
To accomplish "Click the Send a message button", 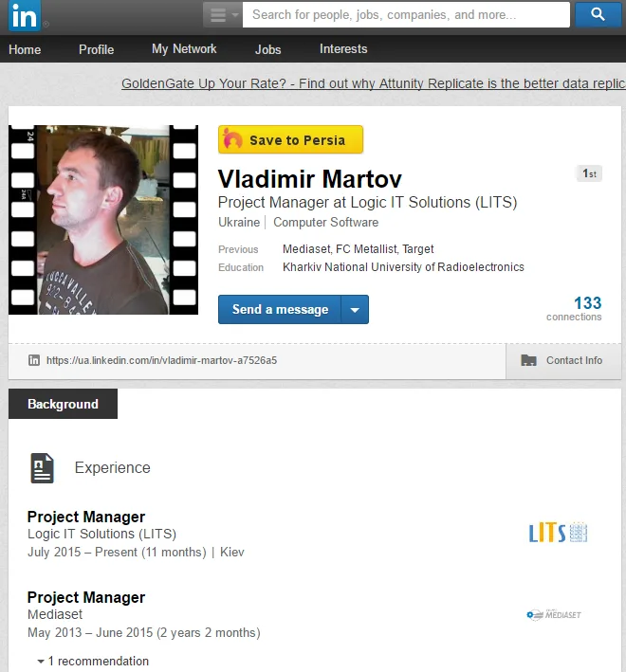I will tap(280, 309).
